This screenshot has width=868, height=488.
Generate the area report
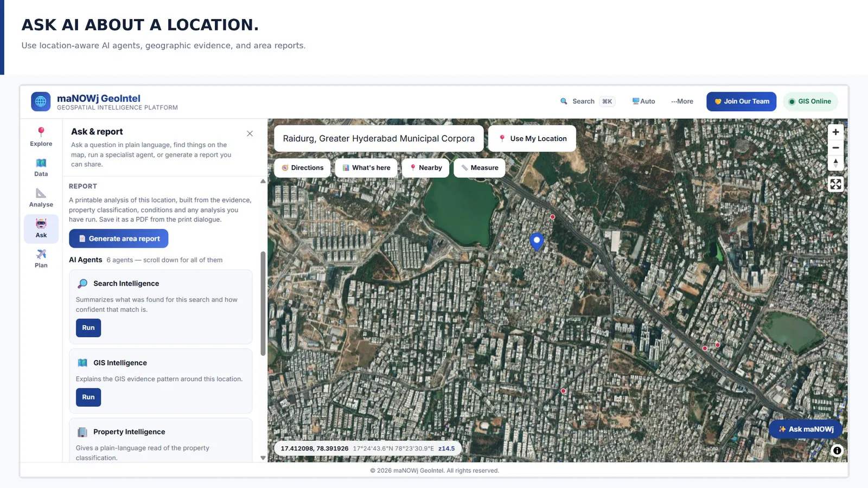point(118,239)
